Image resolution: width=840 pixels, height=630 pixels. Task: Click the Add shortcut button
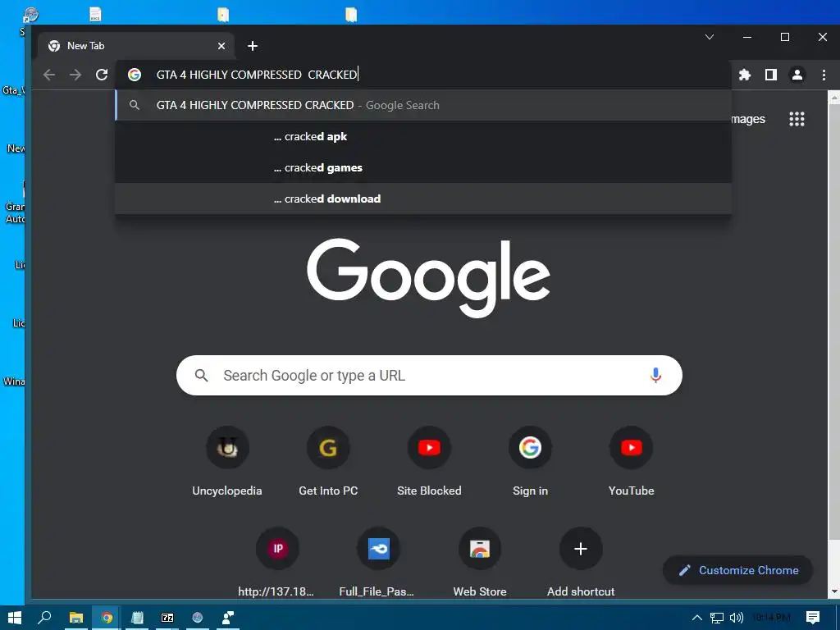[581, 563]
